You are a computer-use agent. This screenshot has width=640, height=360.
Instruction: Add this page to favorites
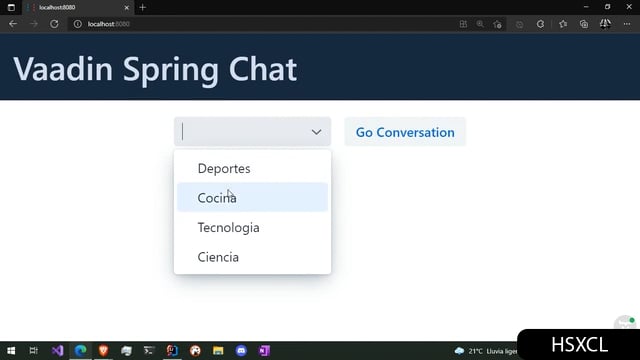[497, 24]
